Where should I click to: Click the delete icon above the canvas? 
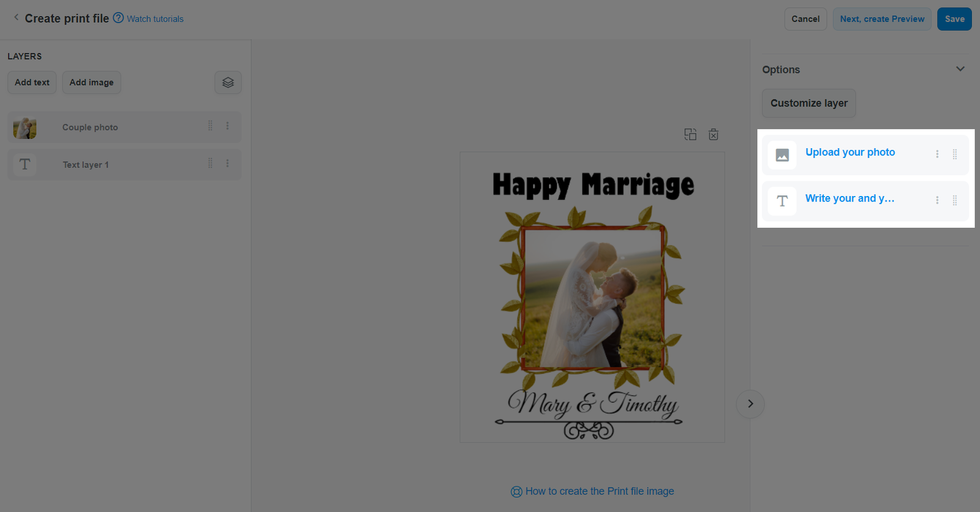pos(714,134)
